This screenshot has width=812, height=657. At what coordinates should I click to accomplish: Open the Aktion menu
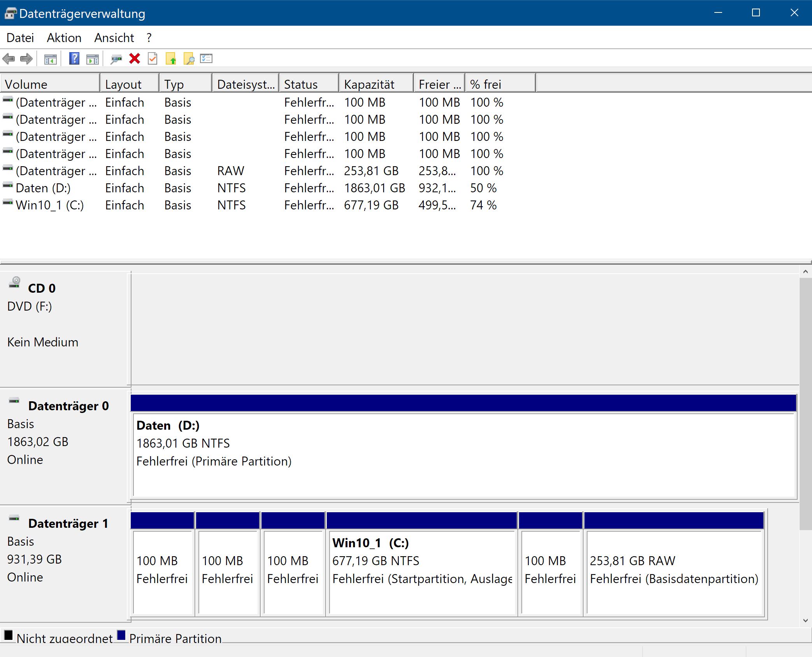click(64, 38)
